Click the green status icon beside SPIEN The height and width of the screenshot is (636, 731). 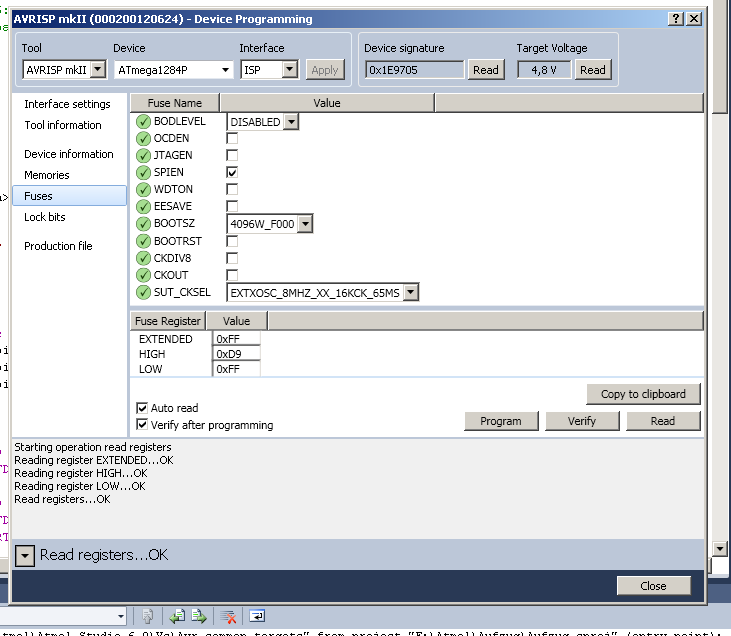143,173
